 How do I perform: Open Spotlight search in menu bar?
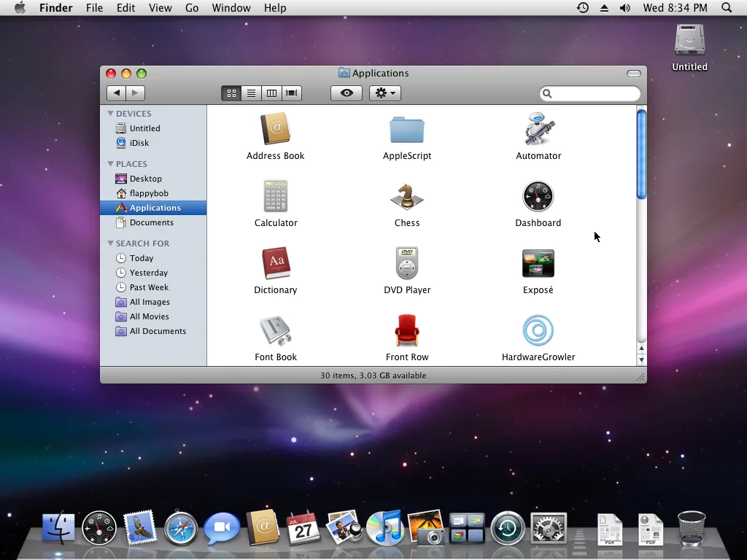tap(726, 7)
